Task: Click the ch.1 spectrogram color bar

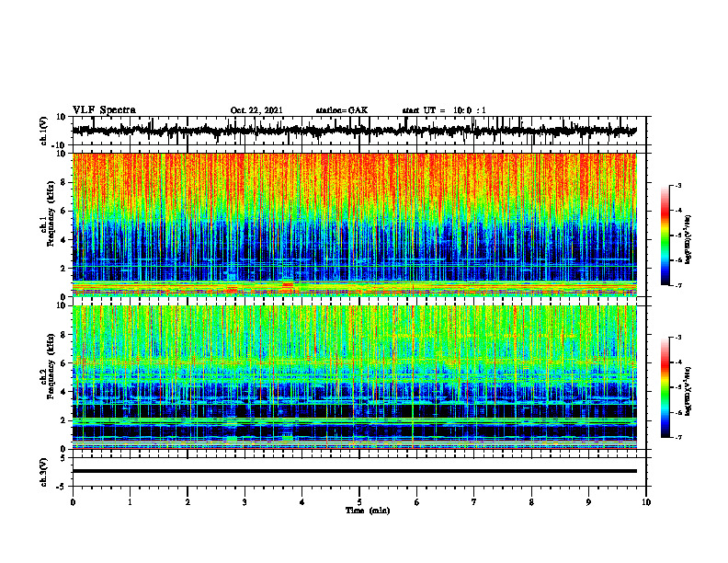Action: point(665,236)
